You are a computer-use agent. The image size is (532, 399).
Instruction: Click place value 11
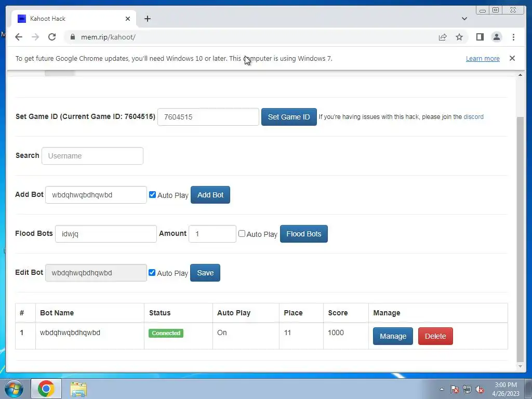tap(287, 332)
